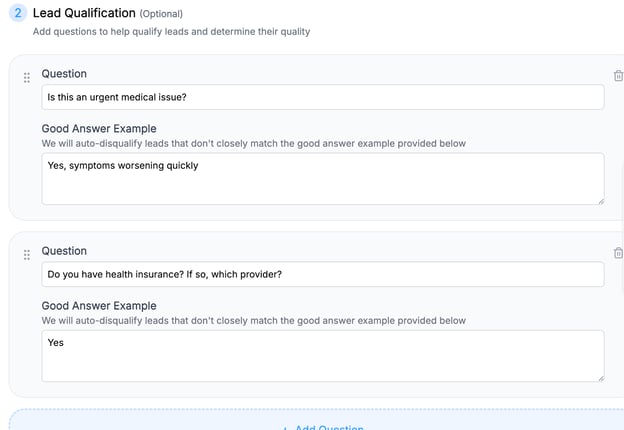
Task: Focus the answer box containing 'Yes'
Action: coord(322,356)
